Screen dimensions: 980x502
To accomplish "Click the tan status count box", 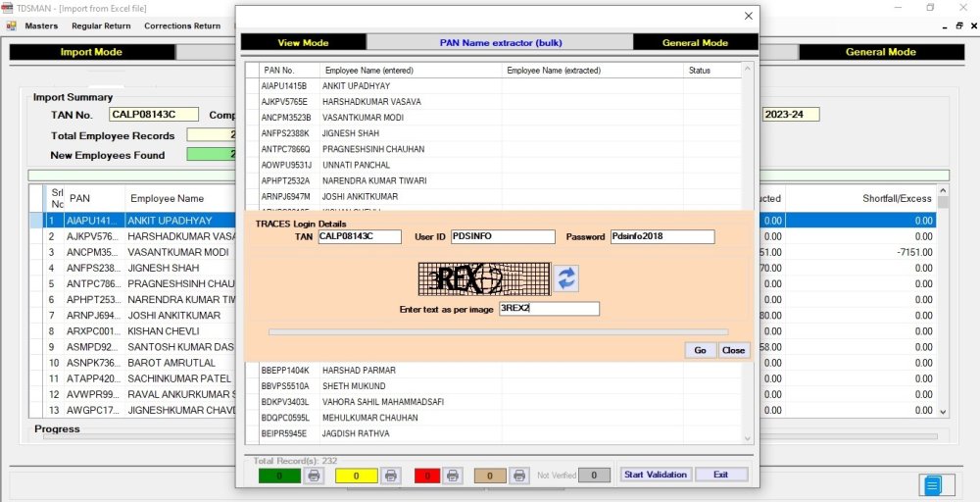I will tap(490, 476).
